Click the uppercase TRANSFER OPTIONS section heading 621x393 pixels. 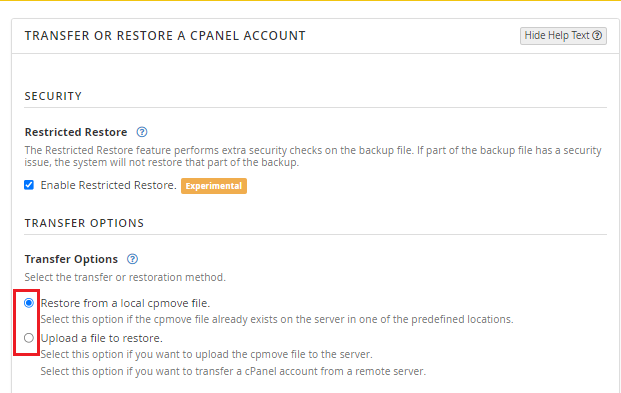84,223
